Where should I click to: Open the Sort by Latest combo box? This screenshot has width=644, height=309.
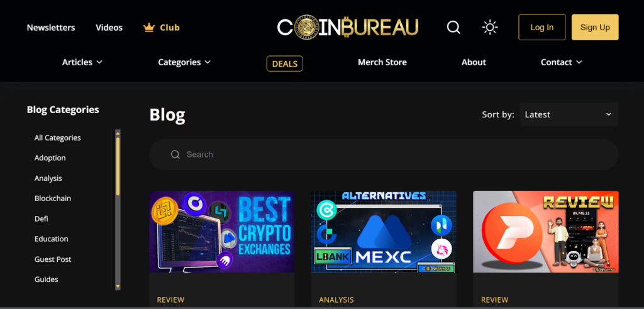(x=569, y=114)
